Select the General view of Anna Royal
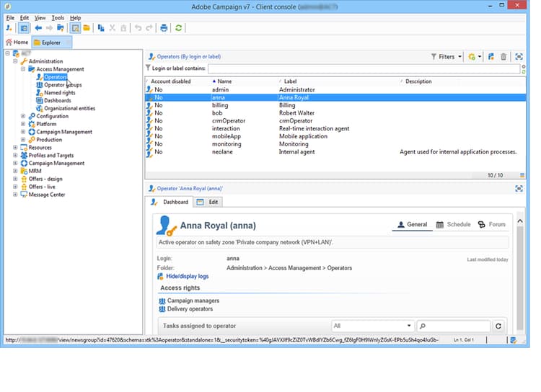This screenshot has height=392, width=541. click(x=413, y=225)
